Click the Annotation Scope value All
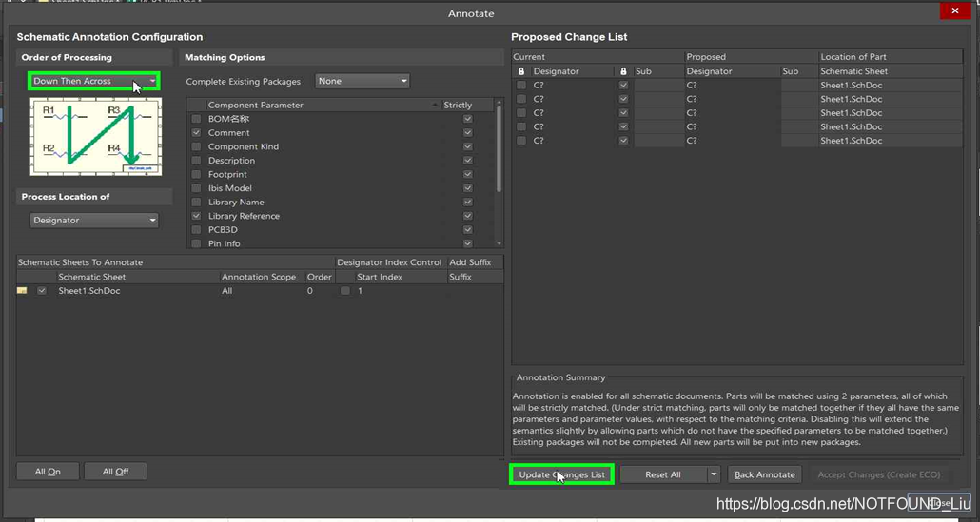Viewport: 980px width, 522px height. pos(226,291)
